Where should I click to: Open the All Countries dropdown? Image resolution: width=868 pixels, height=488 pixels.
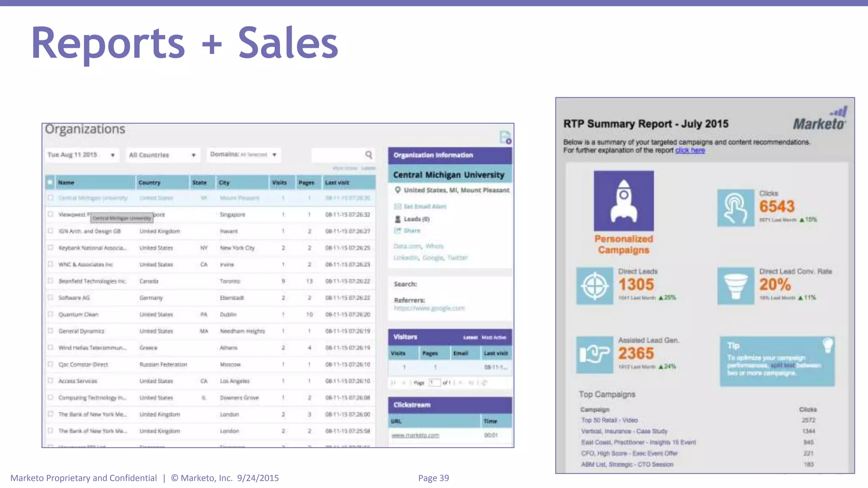(163, 155)
